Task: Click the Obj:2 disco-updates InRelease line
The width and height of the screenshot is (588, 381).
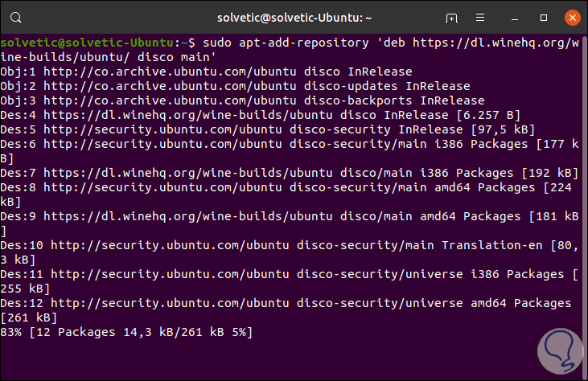Action: click(235, 86)
